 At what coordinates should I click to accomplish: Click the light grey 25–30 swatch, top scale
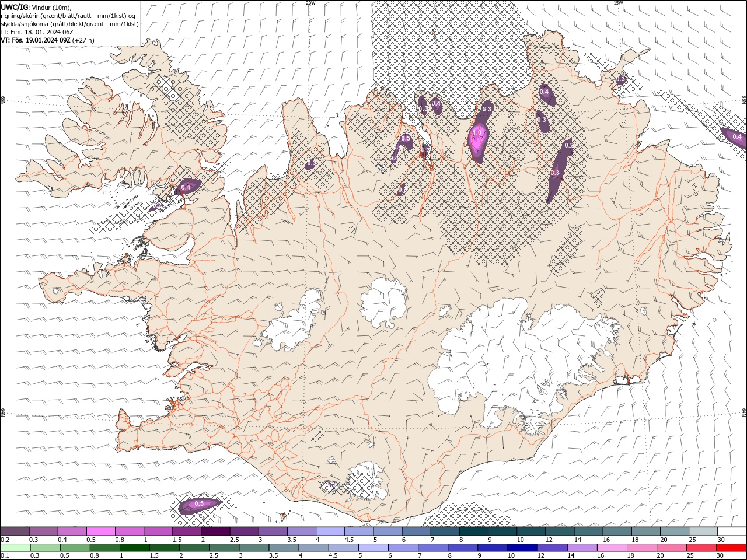coord(703,531)
